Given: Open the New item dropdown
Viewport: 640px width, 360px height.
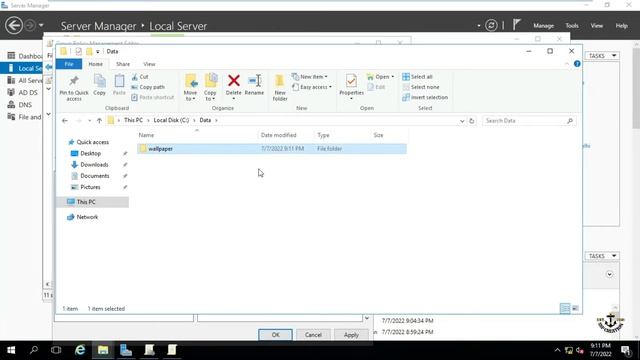Looking at the screenshot, I should tap(310, 77).
